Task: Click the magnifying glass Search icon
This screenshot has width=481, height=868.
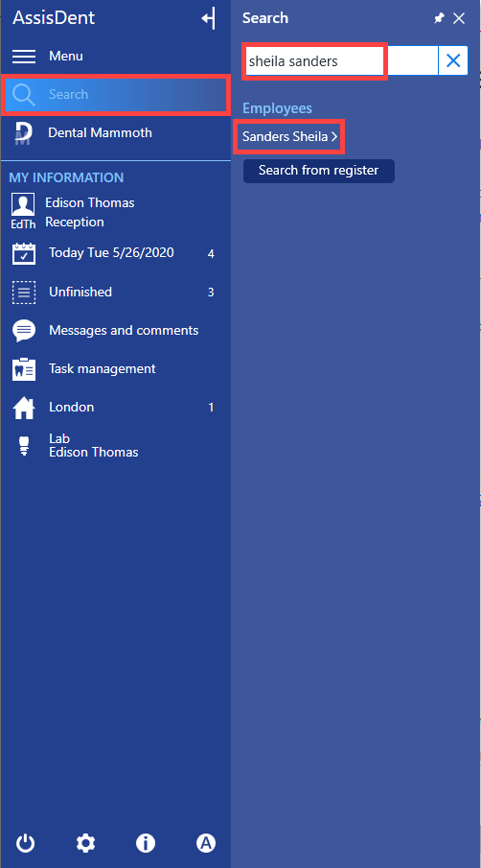Action: (x=24, y=95)
